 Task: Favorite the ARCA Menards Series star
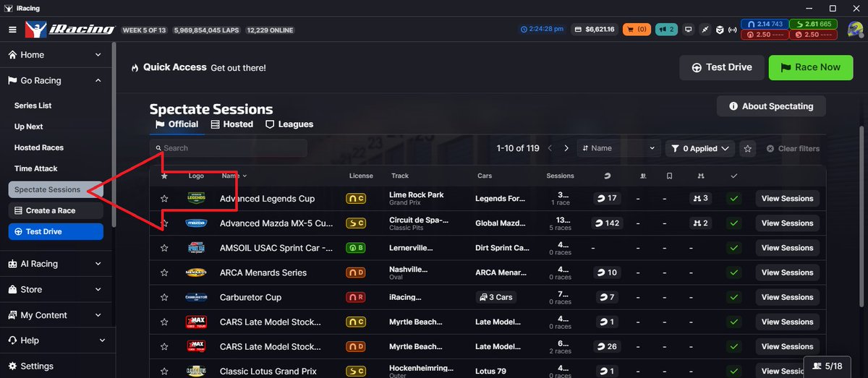[164, 272]
